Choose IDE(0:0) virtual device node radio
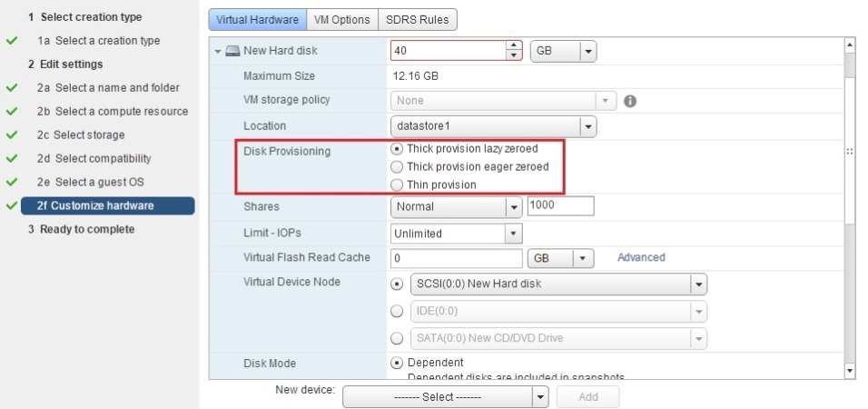The image size is (868, 409). [x=397, y=311]
